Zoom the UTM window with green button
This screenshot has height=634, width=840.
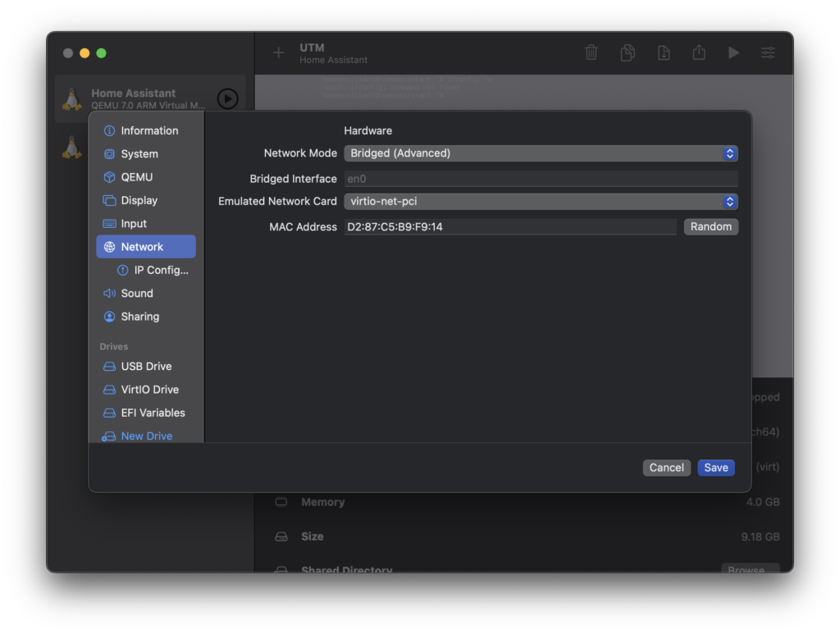click(101, 53)
